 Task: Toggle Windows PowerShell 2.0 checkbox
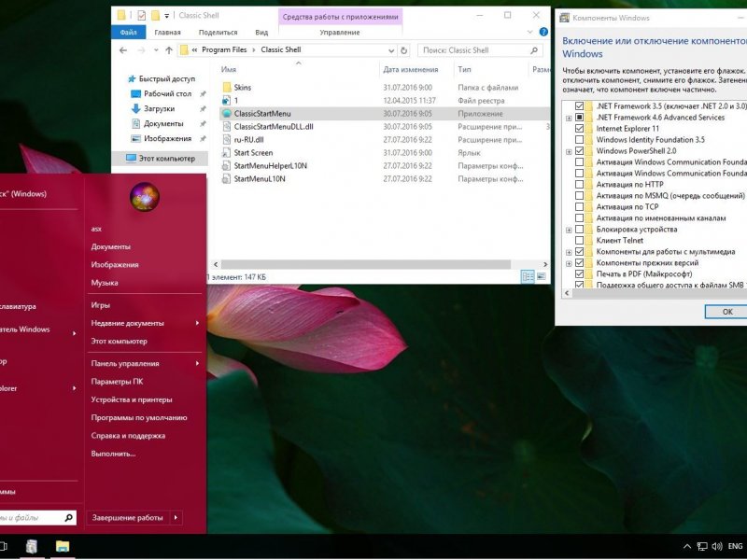[x=579, y=151]
